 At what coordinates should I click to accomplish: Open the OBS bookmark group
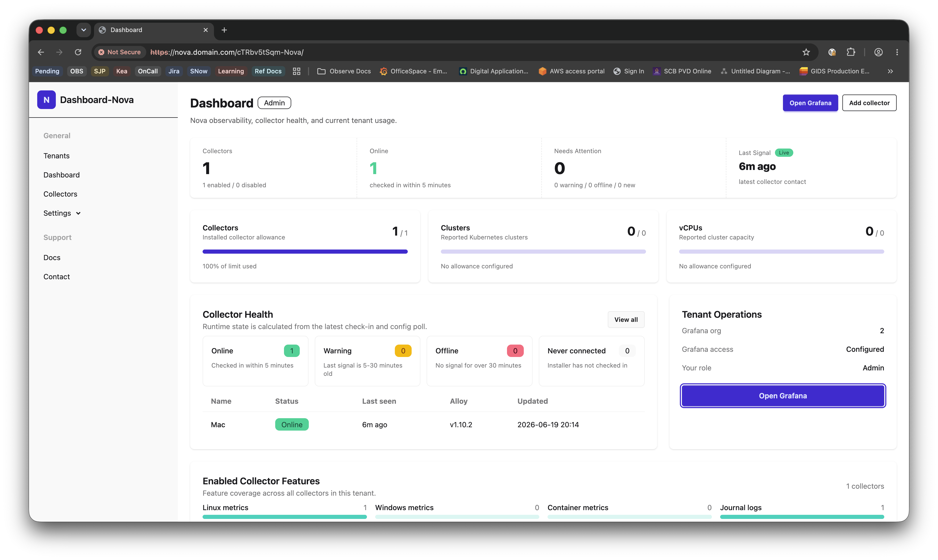(77, 71)
